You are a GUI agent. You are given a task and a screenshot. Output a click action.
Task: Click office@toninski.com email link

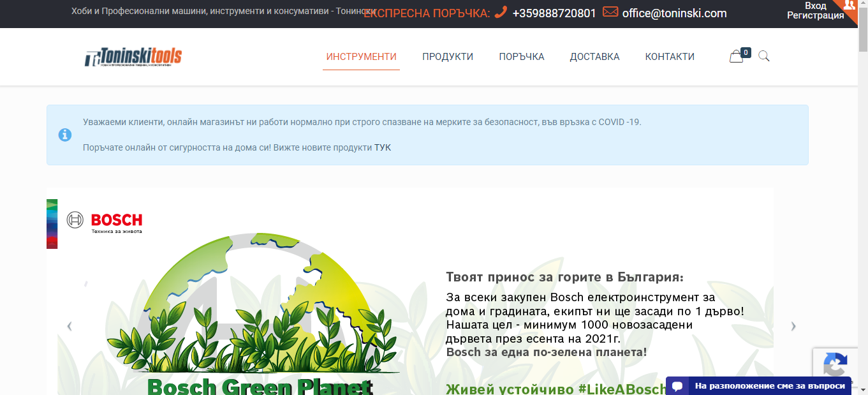pos(674,13)
